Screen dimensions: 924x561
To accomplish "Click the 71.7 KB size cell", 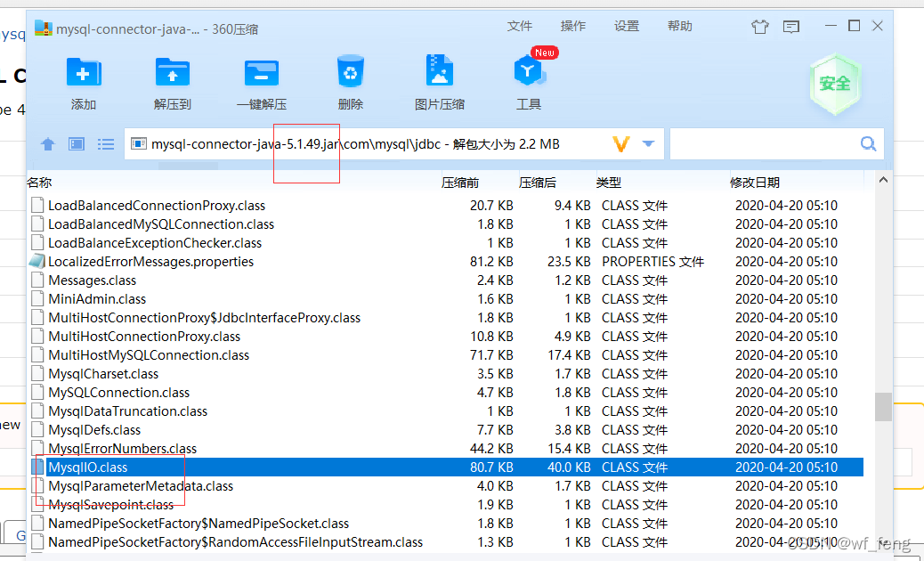I will 491,354.
